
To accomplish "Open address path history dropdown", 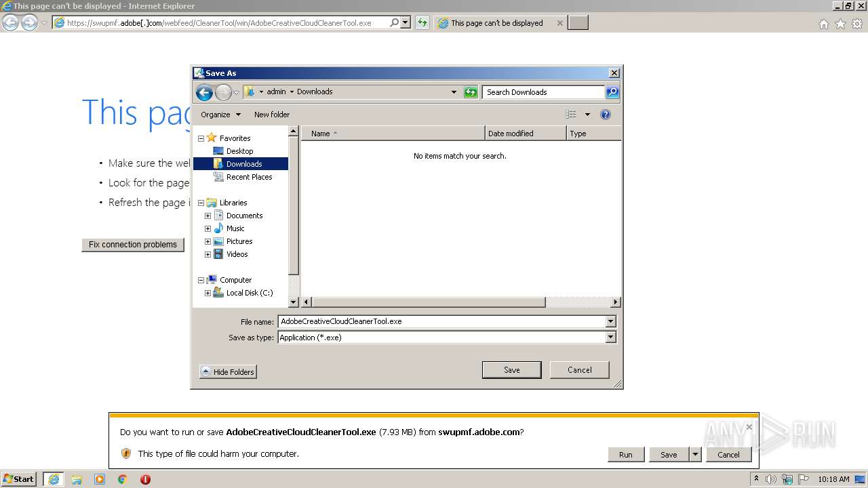I will 454,92.
